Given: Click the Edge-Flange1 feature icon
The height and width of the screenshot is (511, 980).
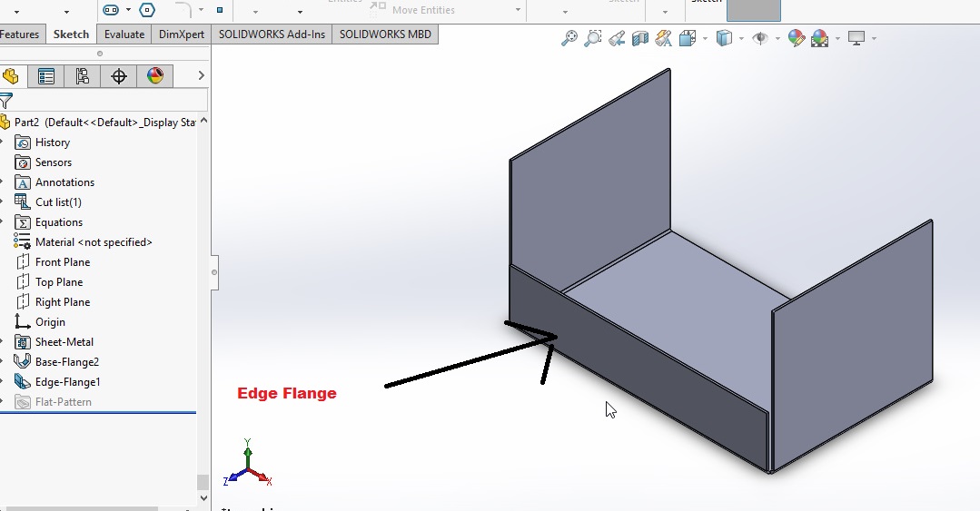Looking at the screenshot, I should click(23, 382).
